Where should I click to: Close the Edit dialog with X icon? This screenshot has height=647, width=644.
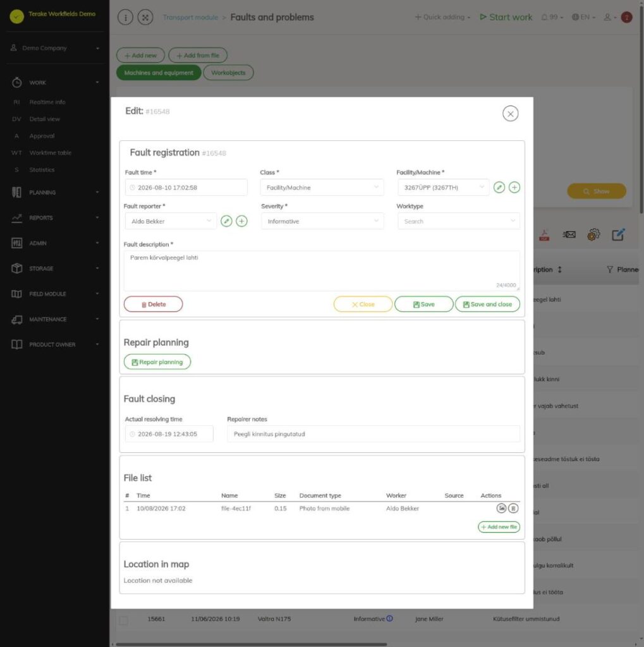[x=510, y=114]
